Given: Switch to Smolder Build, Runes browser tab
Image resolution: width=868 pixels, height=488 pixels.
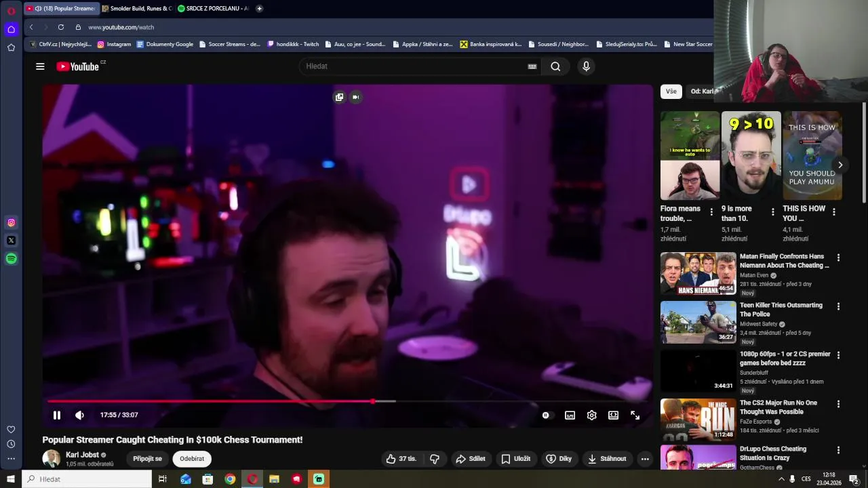Looking at the screenshot, I should pos(137,9).
